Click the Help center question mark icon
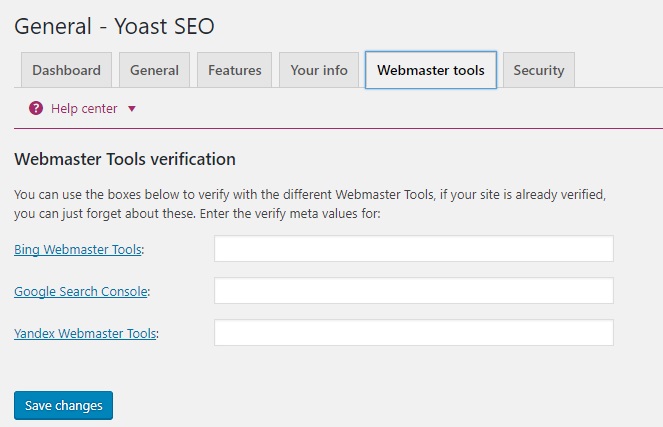The width and height of the screenshot is (663, 427). pyautogui.click(x=36, y=108)
